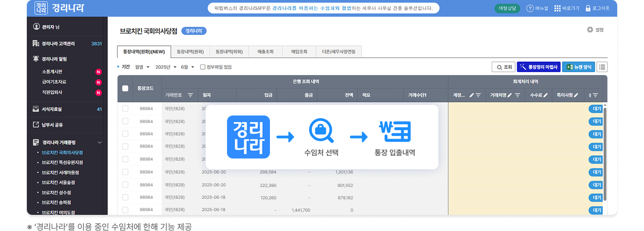Click the pencil edit icon on 계정 column

click(472, 95)
